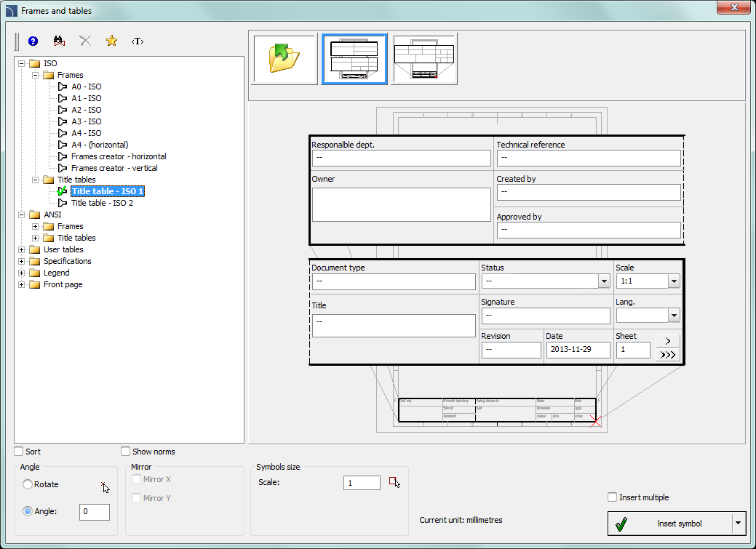Select Title table - ISO 2 in tree
This screenshot has width=756, height=549.
[x=102, y=203]
